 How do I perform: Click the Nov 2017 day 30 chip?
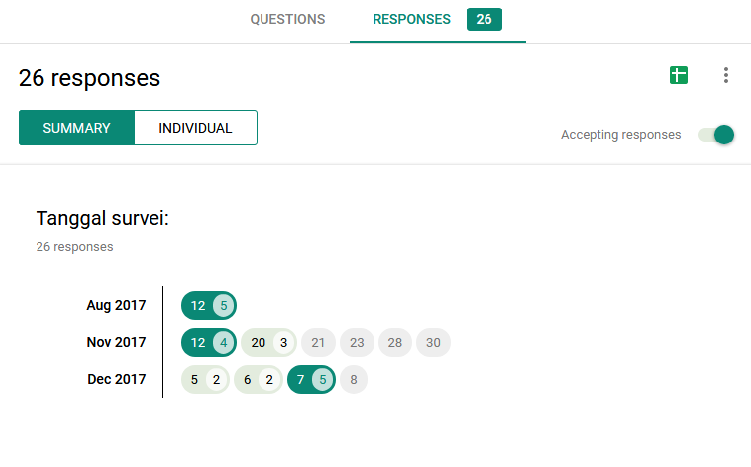[x=433, y=343]
